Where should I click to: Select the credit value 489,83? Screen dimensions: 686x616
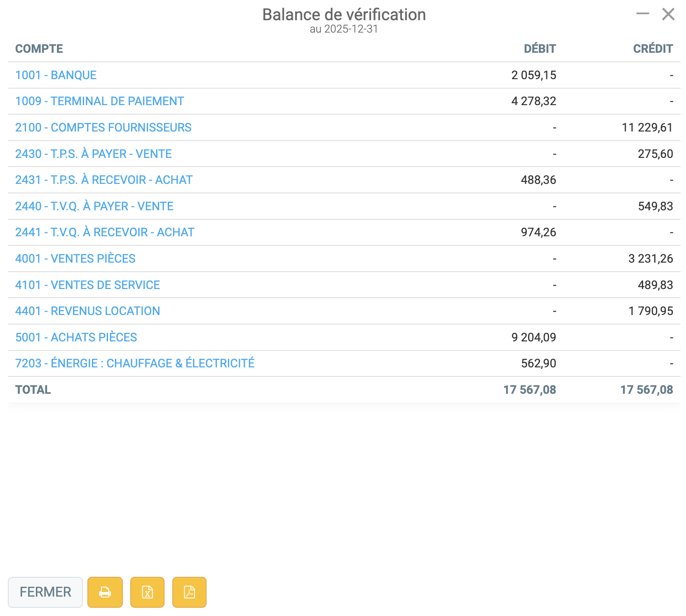tap(655, 285)
